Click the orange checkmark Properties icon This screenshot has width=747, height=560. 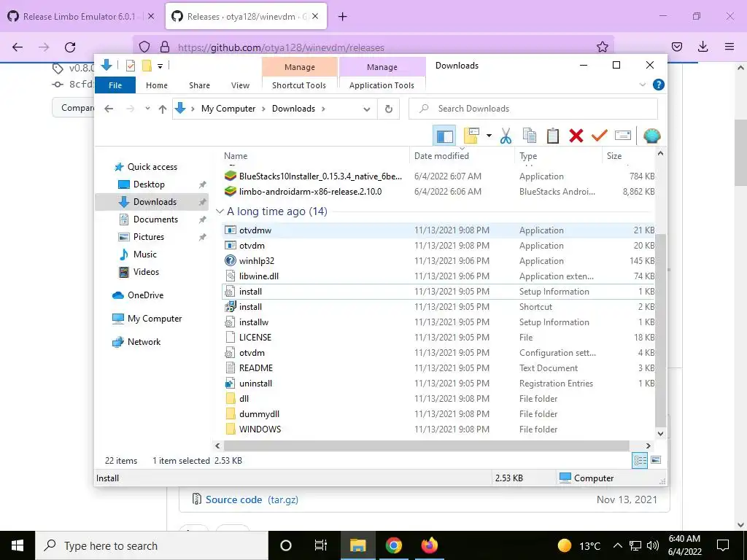(599, 136)
